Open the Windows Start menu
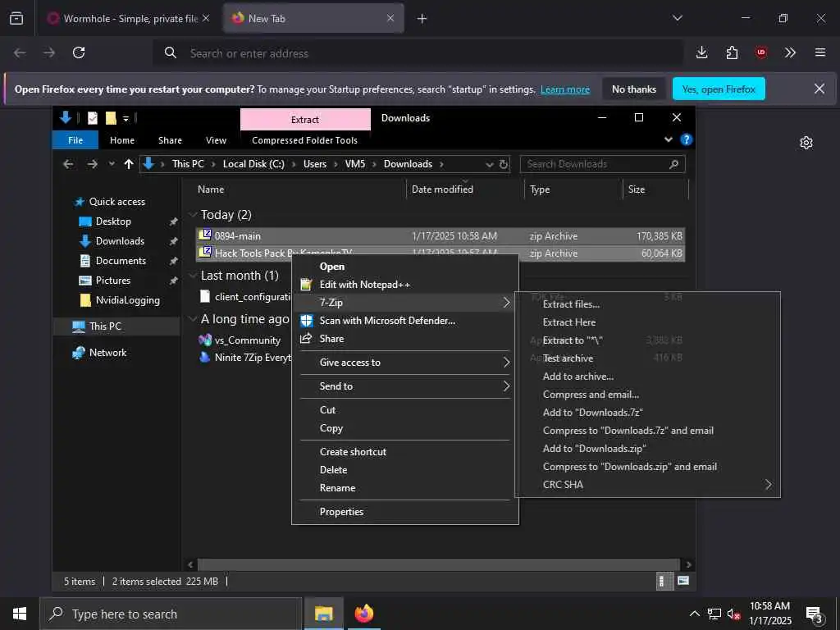Viewport: 840px width, 630px height. [x=20, y=614]
